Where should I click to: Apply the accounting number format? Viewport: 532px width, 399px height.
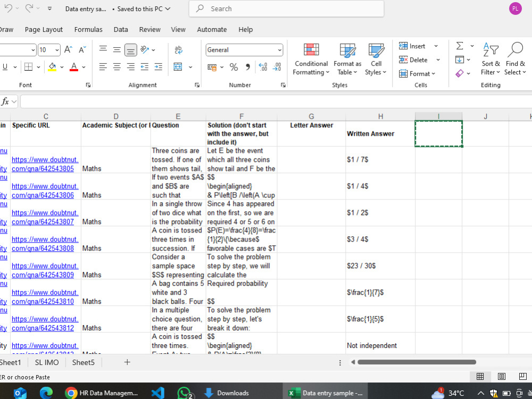click(x=212, y=67)
